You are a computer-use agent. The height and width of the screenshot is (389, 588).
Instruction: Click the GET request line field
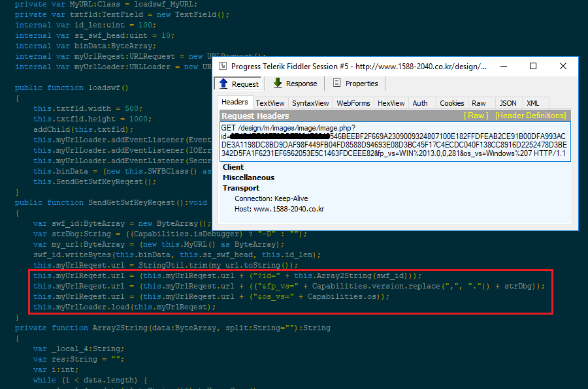(395, 141)
